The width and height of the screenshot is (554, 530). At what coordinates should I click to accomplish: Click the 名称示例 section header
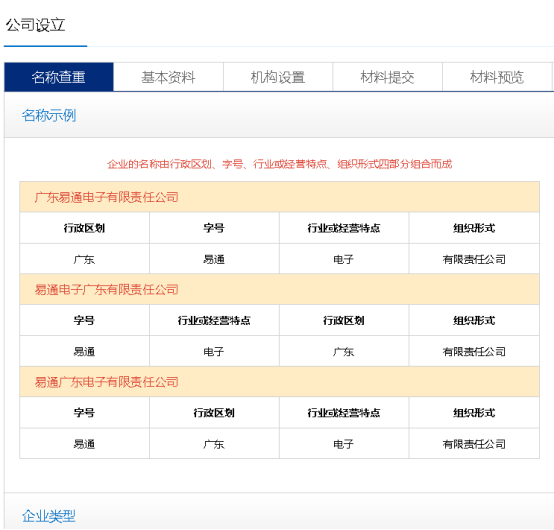pyautogui.click(x=49, y=115)
